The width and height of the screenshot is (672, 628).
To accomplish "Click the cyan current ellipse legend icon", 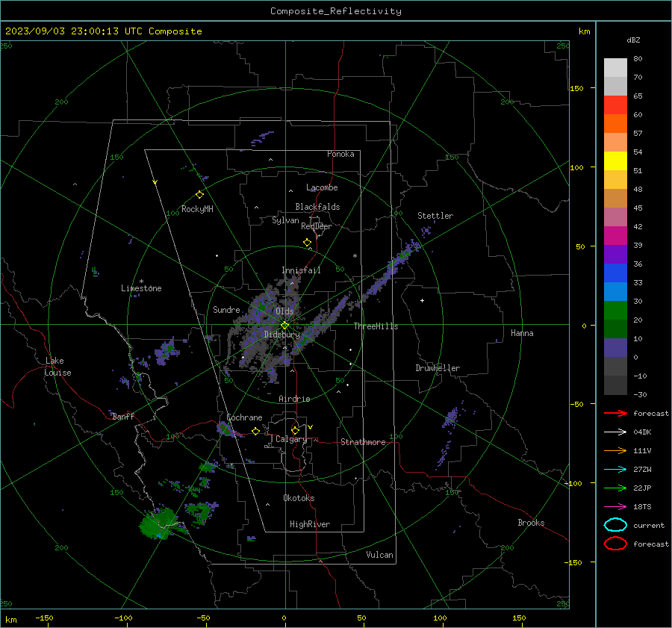I will 615,525.
